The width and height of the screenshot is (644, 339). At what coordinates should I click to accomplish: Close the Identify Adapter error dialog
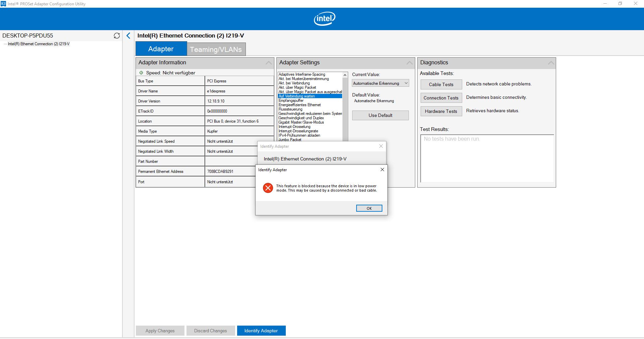[382, 169]
